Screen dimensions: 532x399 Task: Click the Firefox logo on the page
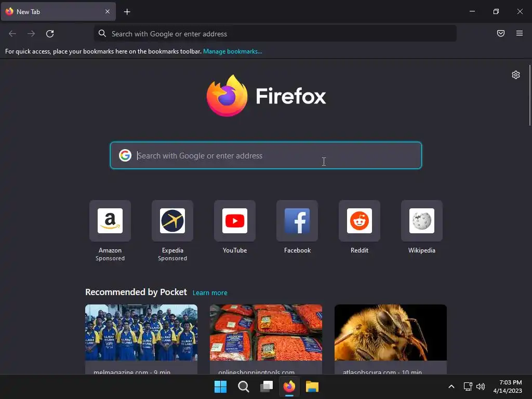267,96
